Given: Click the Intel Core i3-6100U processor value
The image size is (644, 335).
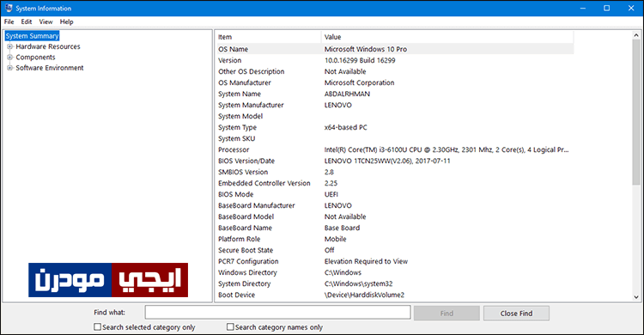Looking at the screenshot, I should (x=447, y=149).
